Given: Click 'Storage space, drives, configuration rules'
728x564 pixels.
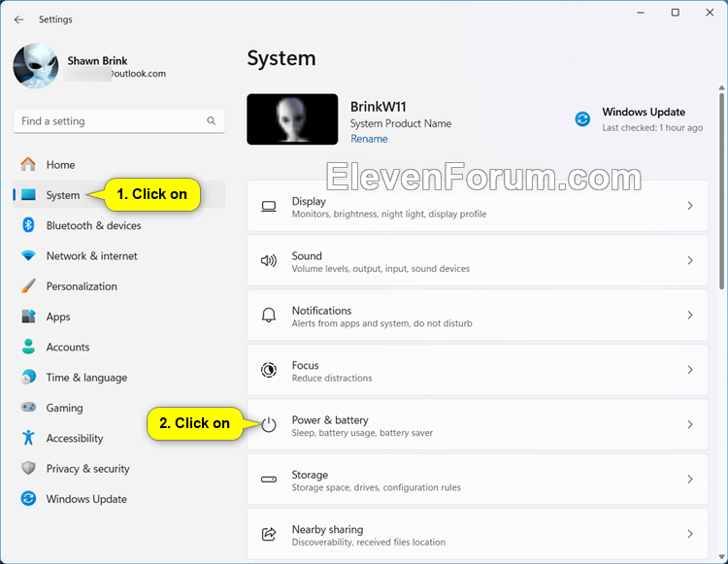Looking at the screenshot, I should click(x=376, y=487).
